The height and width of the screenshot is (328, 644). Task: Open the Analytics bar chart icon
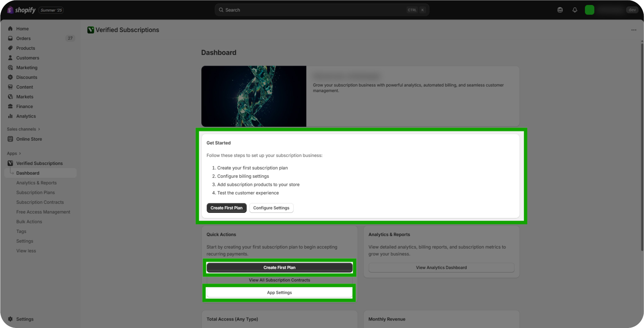[10, 116]
